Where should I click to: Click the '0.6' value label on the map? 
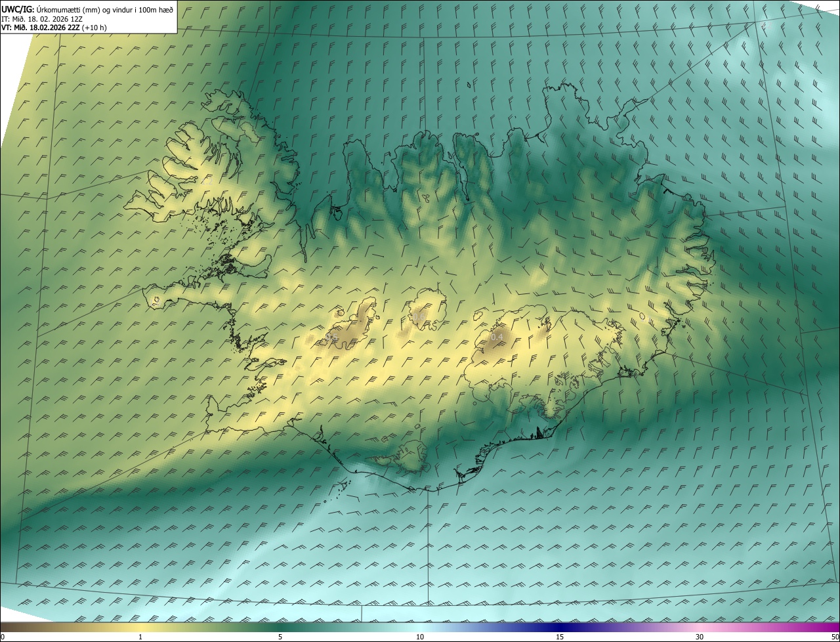(x=418, y=318)
